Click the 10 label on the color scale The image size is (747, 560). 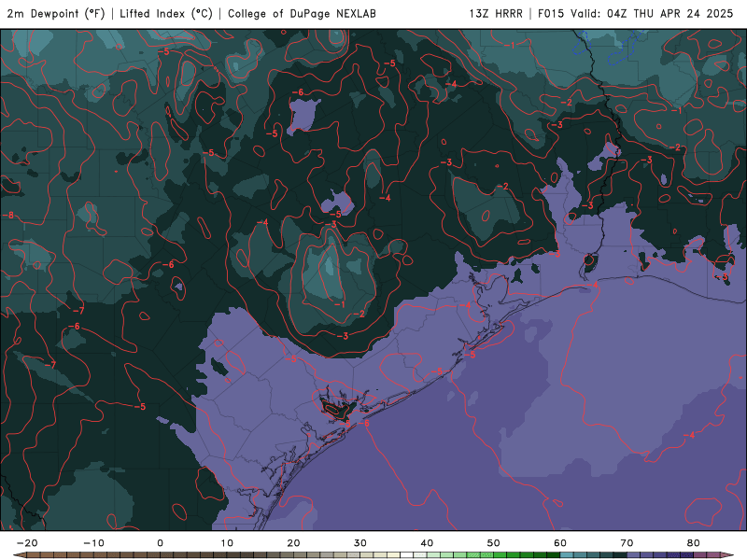(x=227, y=543)
